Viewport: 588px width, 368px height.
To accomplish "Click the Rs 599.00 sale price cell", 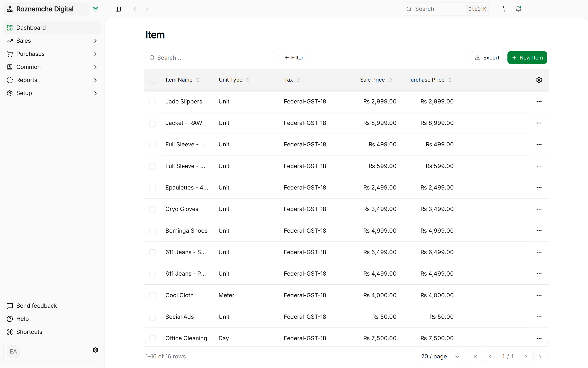I will coord(382,166).
